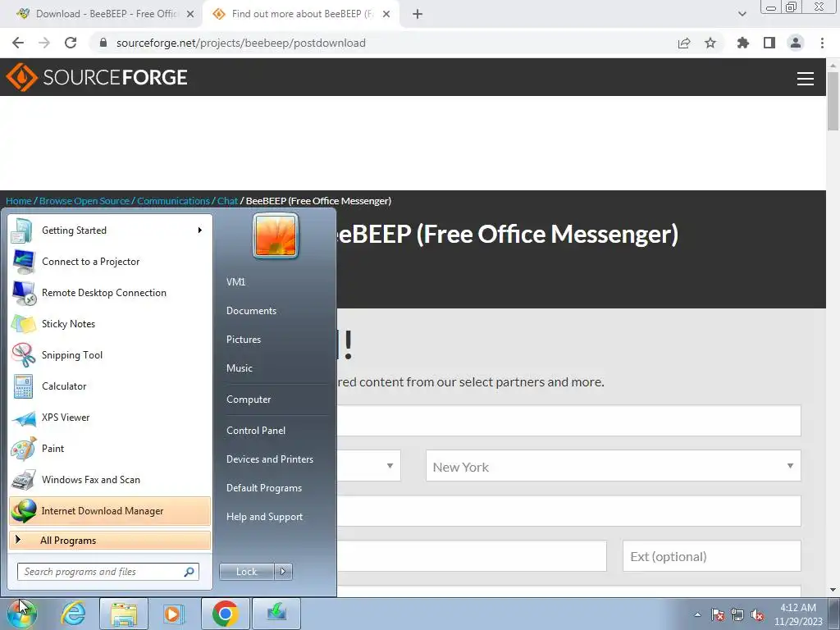Follow the Chat breadcrumb link
The height and width of the screenshot is (630, 840).
(x=228, y=201)
